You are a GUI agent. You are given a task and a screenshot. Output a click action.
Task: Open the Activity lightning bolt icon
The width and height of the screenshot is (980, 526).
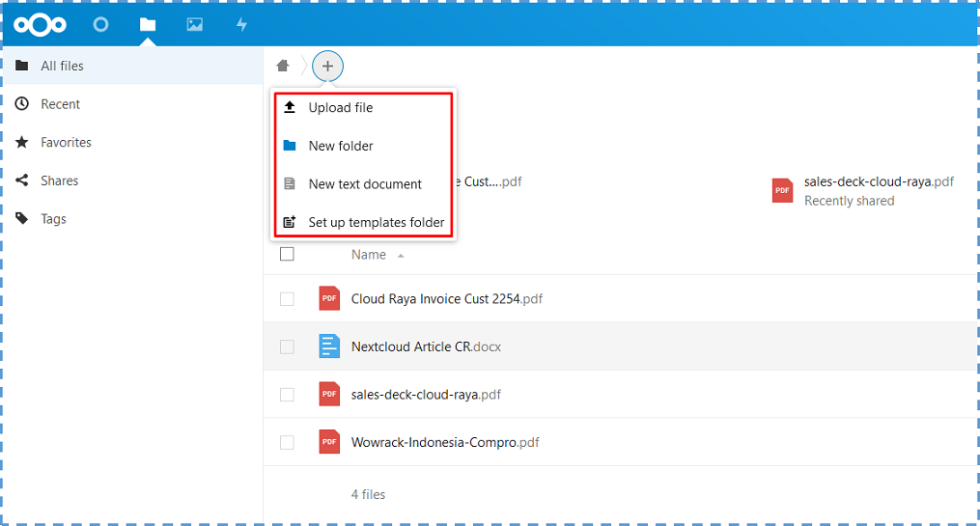[x=242, y=24]
